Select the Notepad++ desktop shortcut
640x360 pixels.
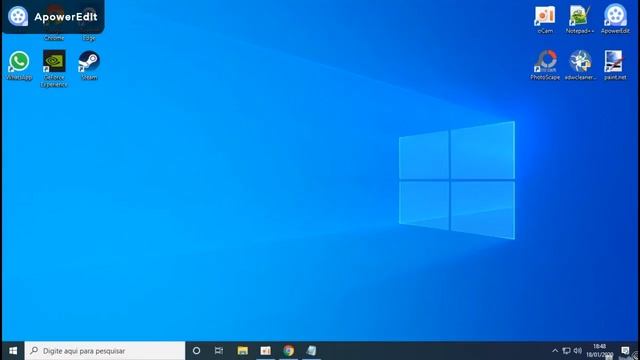pyautogui.click(x=580, y=19)
